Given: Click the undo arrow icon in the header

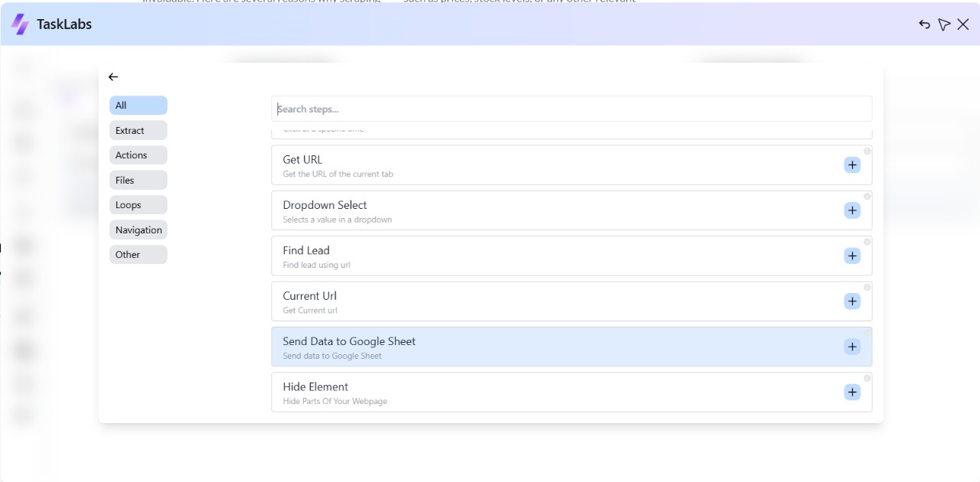Looking at the screenshot, I should (924, 24).
